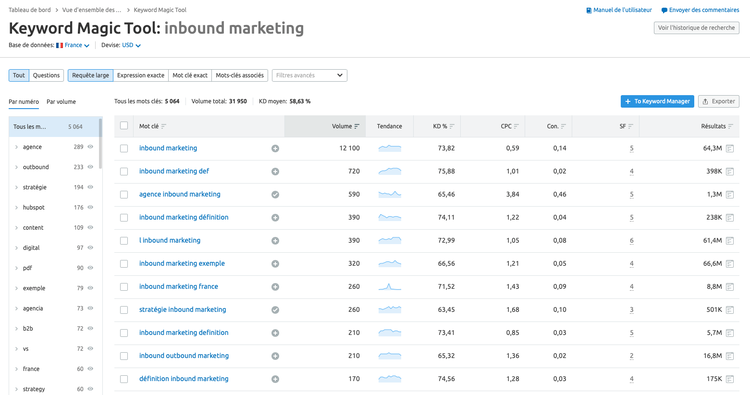Sort by Mot clé column sort icon
This screenshot has width=750, height=395.
164,127
